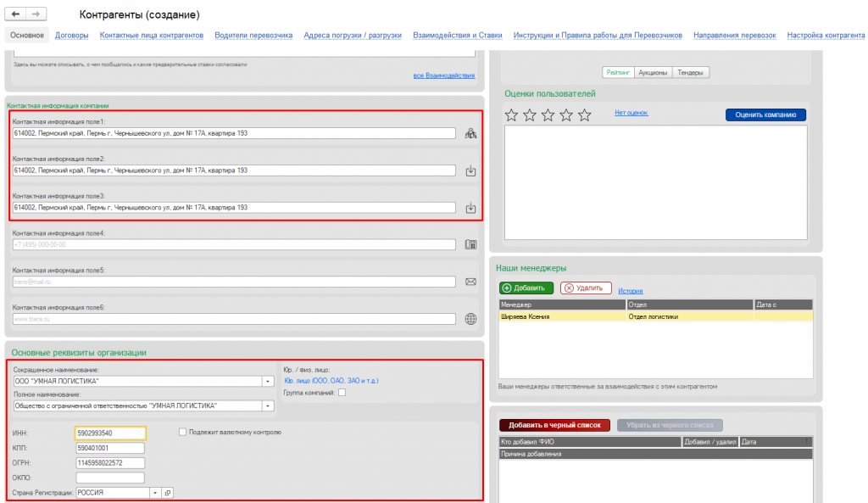Rate the company with the third star
This screenshot has width=868, height=503.
[x=548, y=115]
